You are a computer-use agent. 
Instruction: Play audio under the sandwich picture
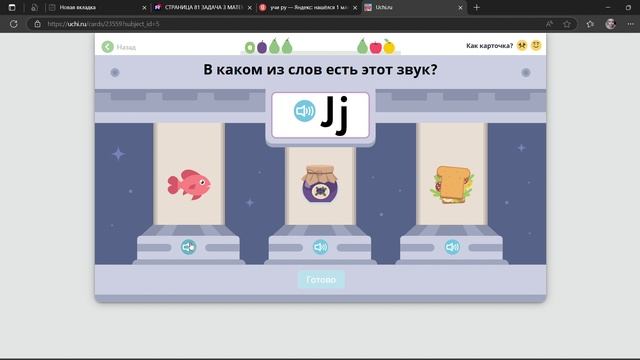click(452, 247)
